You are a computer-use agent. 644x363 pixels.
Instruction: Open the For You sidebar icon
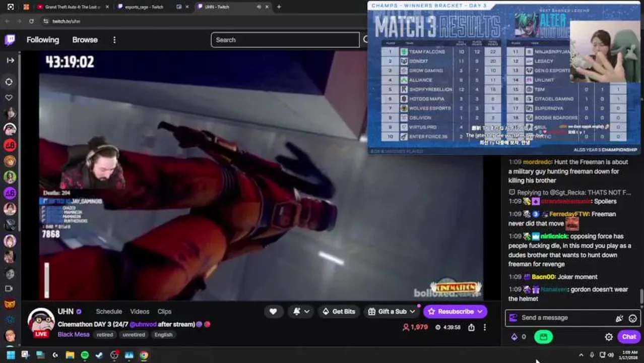9,82
